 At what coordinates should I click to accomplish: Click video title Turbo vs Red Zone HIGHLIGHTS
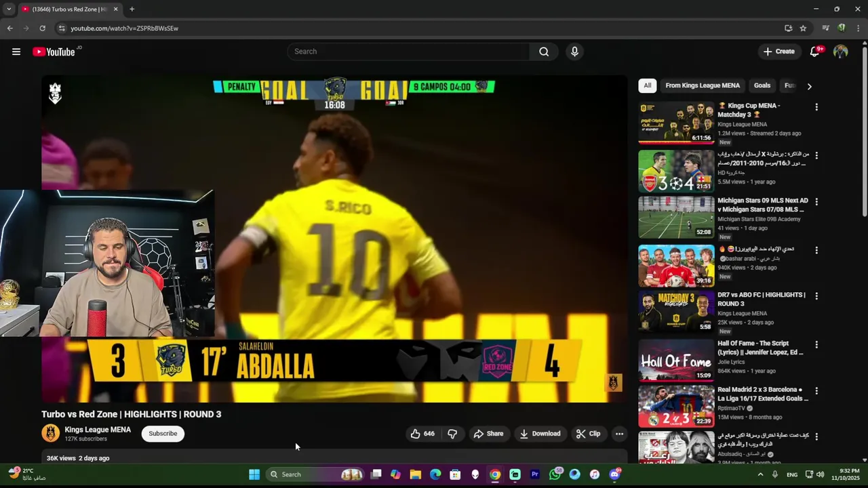(x=132, y=414)
